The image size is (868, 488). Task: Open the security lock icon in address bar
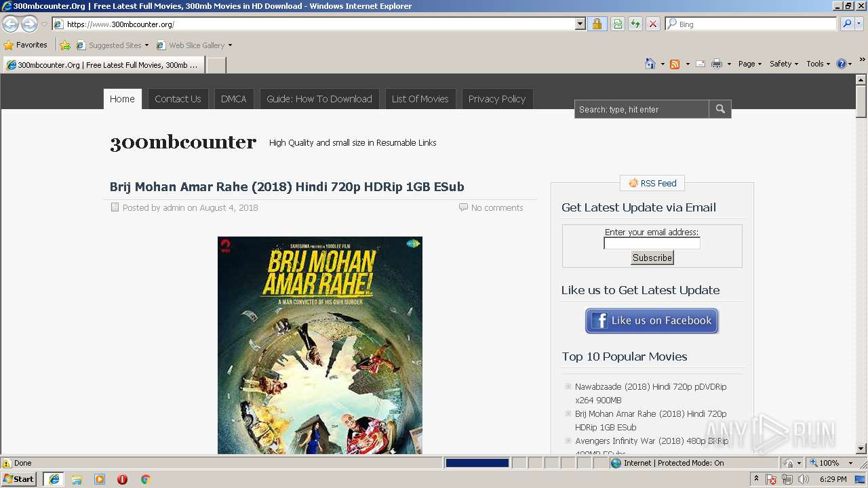[597, 24]
